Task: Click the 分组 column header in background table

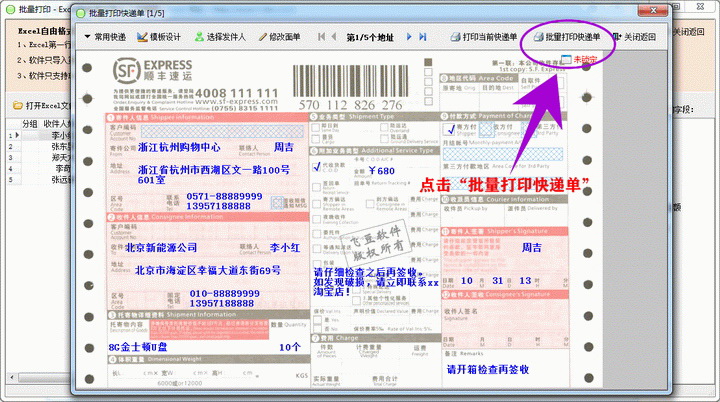Action: click(x=30, y=124)
